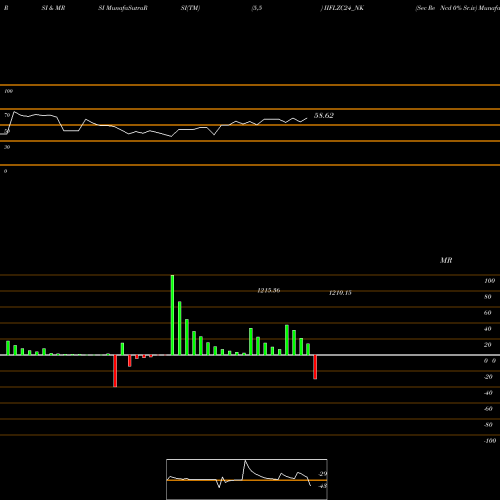Click the last red bar in MR chart
500x500 pixels.
click(315, 367)
